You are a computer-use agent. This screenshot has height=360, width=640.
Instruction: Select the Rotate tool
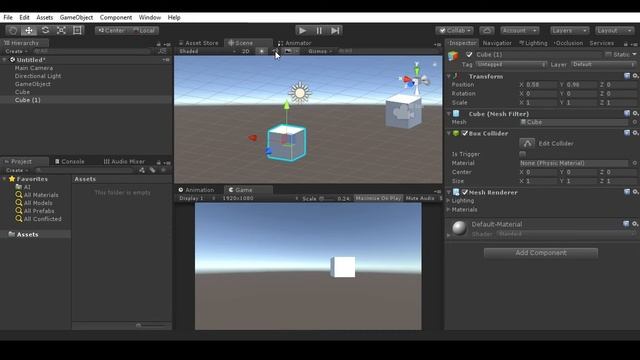click(x=45, y=31)
